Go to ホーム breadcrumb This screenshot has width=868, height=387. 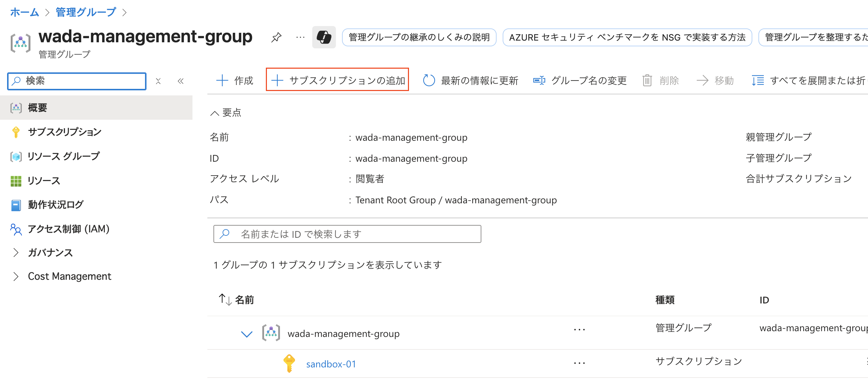[24, 13]
